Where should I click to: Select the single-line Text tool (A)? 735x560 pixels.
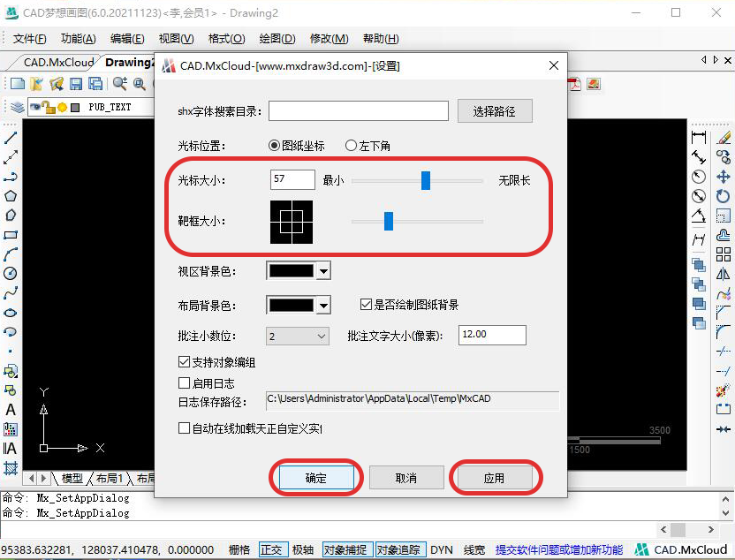click(11, 410)
